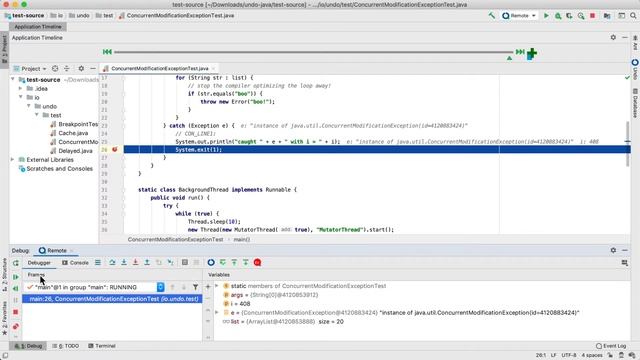Click the Build project hammer icon
Image resolution: width=640 pixels, height=360 pixels.
(491, 16)
